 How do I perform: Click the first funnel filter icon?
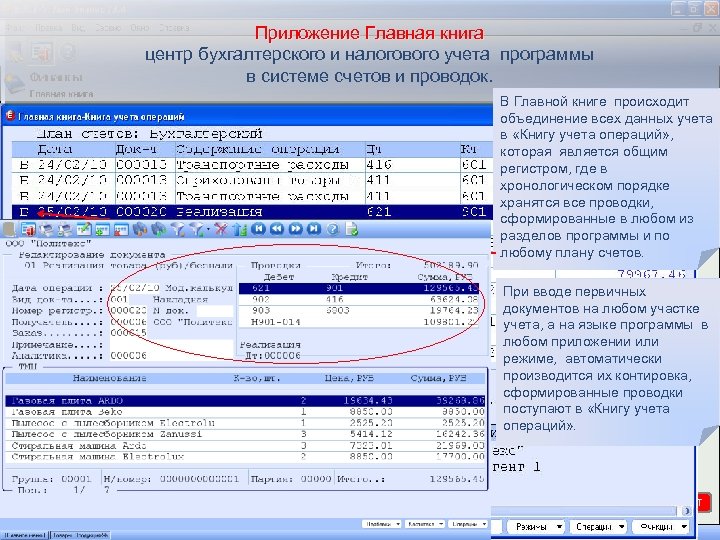pyautogui.click(x=178, y=229)
